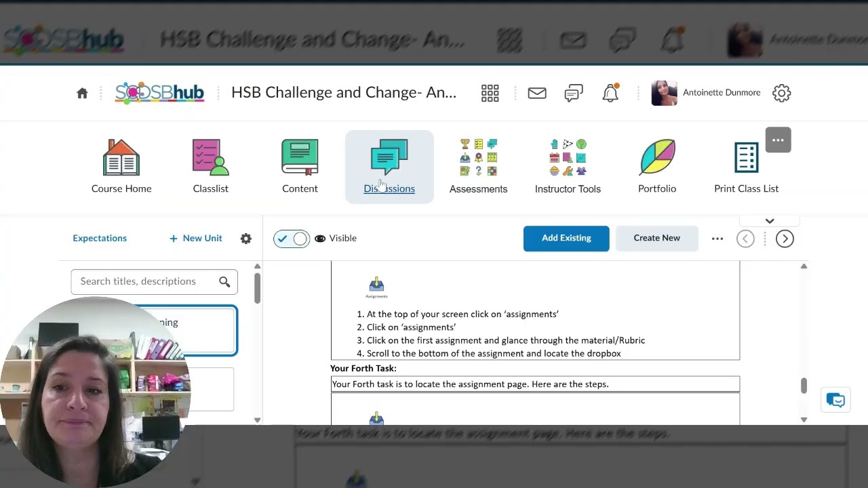Image resolution: width=868 pixels, height=488 pixels.
Task: Click the 'Your Forth Task:' heading
Action: 363,369
